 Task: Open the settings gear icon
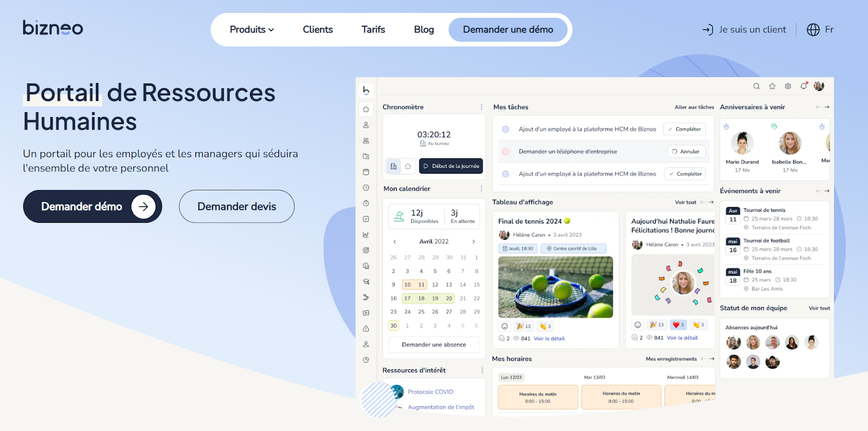pyautogui.click(x=788, y=86)
